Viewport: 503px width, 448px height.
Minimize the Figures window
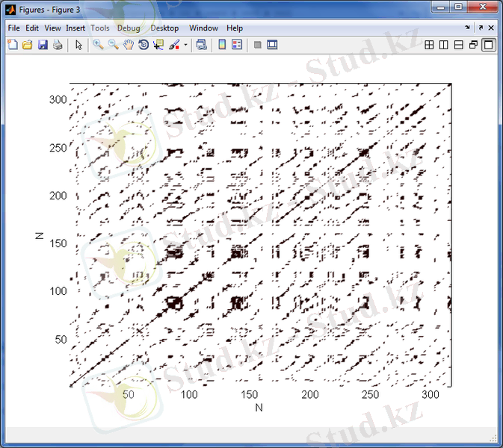(441, 7)
